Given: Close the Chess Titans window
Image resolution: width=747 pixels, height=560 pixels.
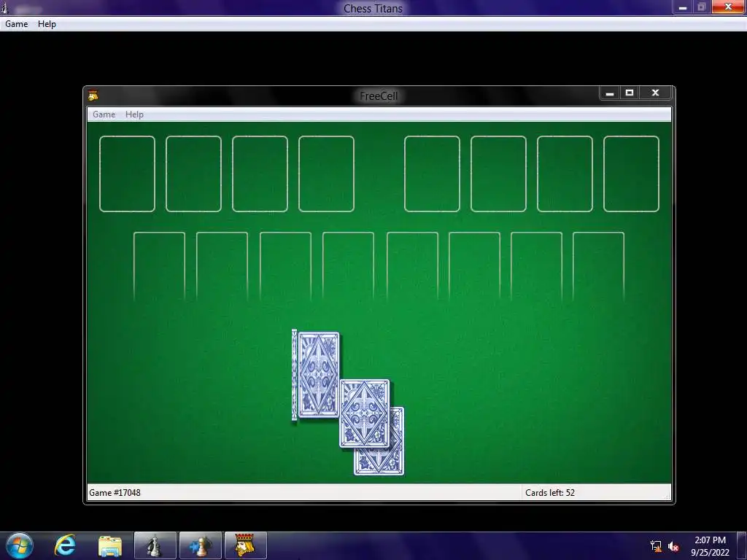Looking at the screenshot, I should point(729,7).
